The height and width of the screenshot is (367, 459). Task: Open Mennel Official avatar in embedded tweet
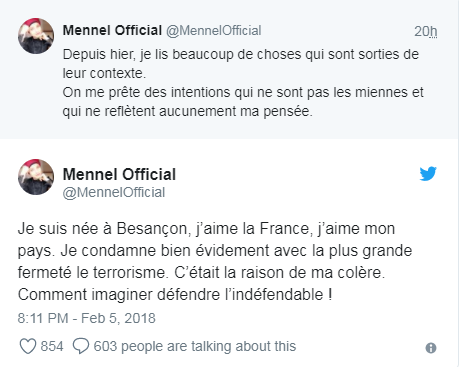point(36,177)
